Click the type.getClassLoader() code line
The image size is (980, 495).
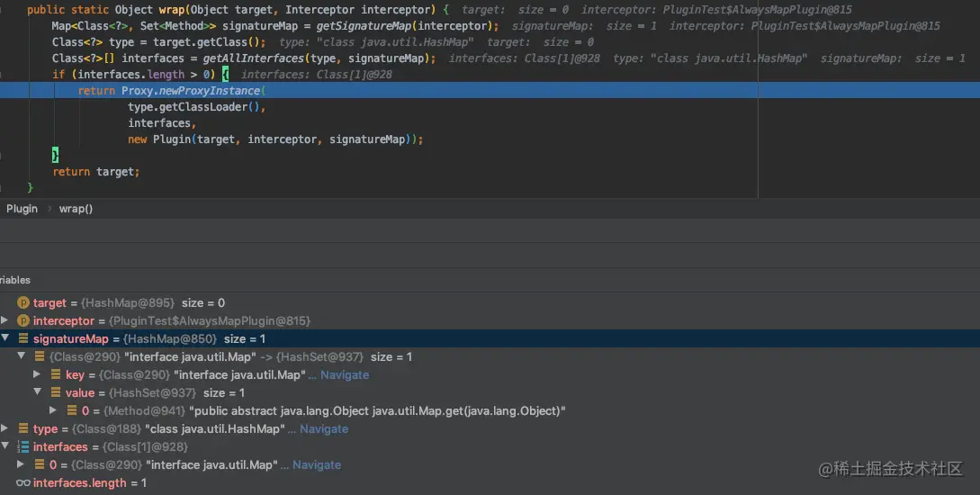coord(197,107)
